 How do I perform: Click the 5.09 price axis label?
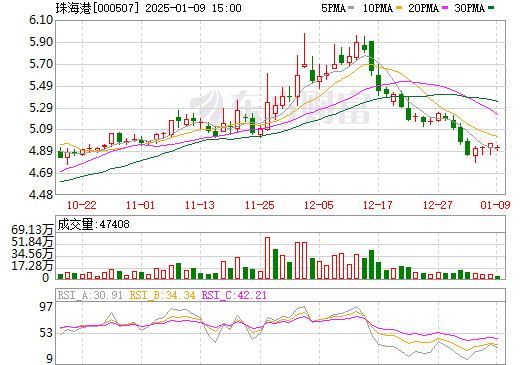click(x=41, y=129)
